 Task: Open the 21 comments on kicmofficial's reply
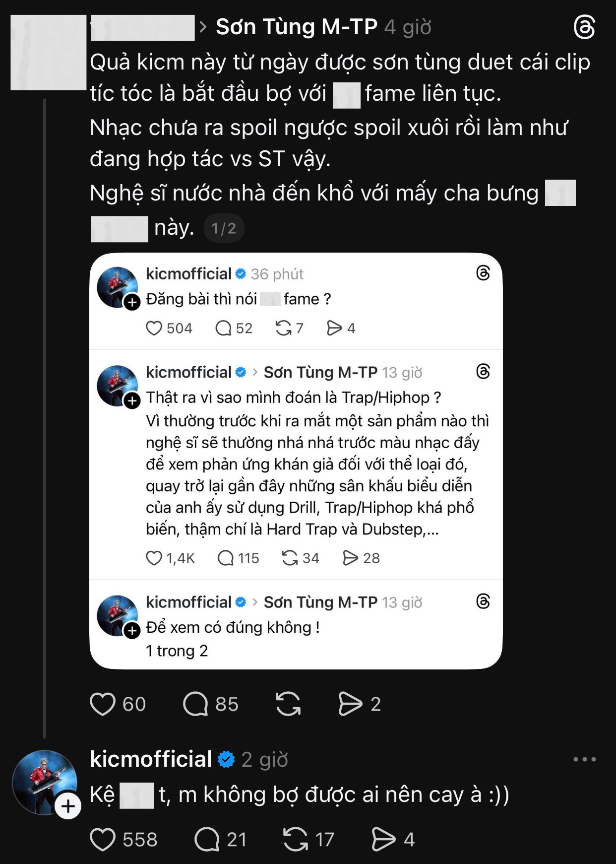[x=207, y=840]
